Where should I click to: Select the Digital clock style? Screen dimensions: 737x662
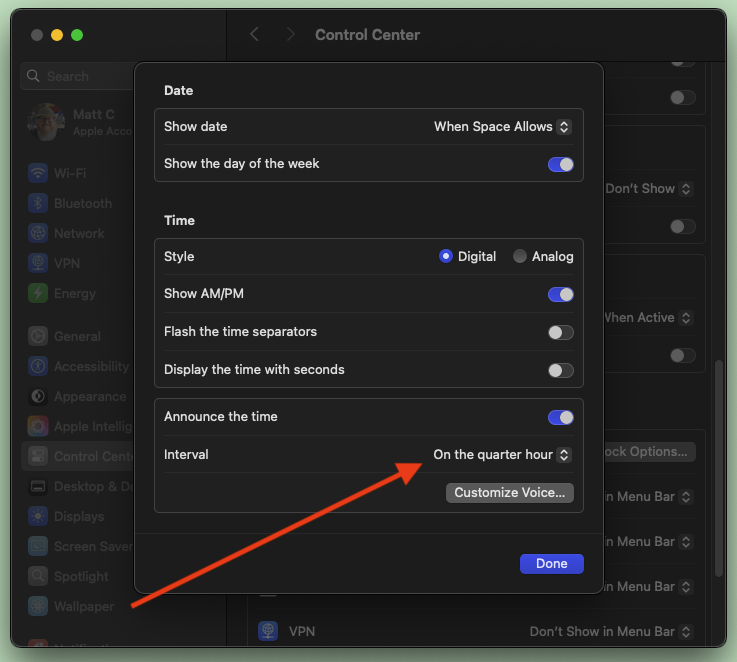pyautogui.click(x=446, y=256)
